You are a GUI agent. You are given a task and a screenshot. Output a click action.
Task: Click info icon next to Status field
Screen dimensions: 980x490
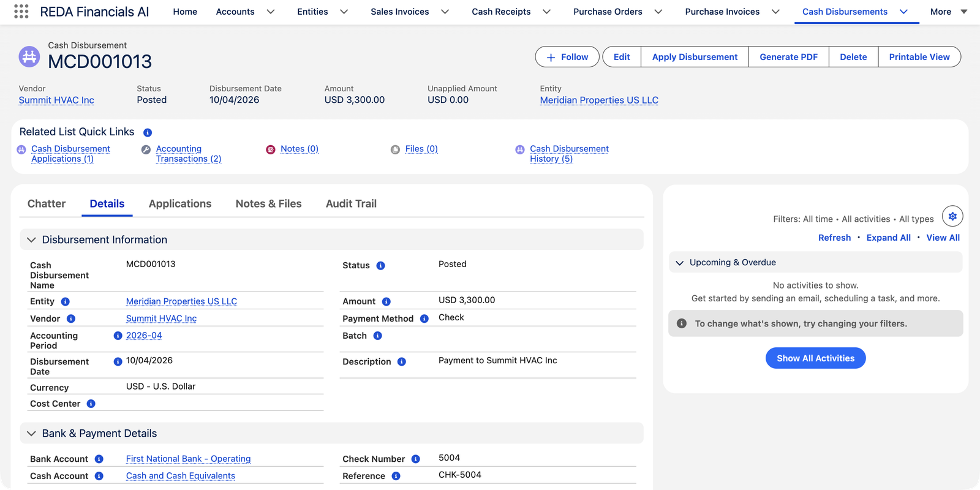381,266
